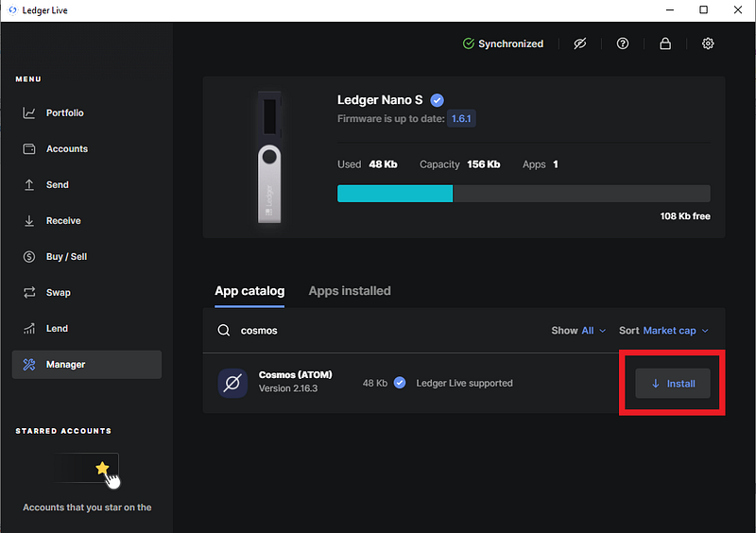Viewport: 756px width, 533px height.
Task: Click the starred accounts star placeholder
Action: [x=102, y=468]
